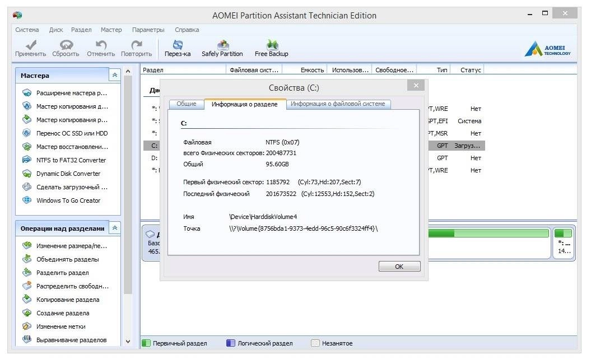Image resolution: width=591 pixels, height=364 pixels.
Task: Click the Перез-ка (Reload) toolbar icon
Action: pos(178,49)
